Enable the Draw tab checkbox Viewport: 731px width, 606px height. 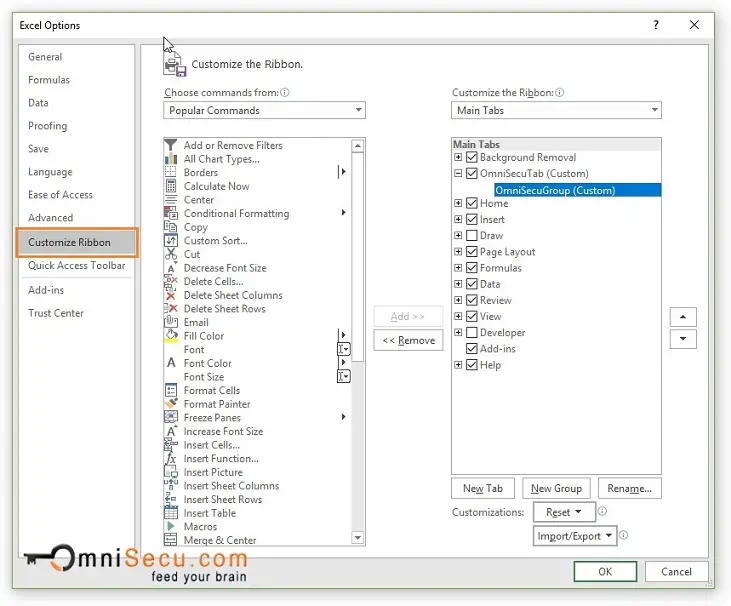click(x=472, y=235)
